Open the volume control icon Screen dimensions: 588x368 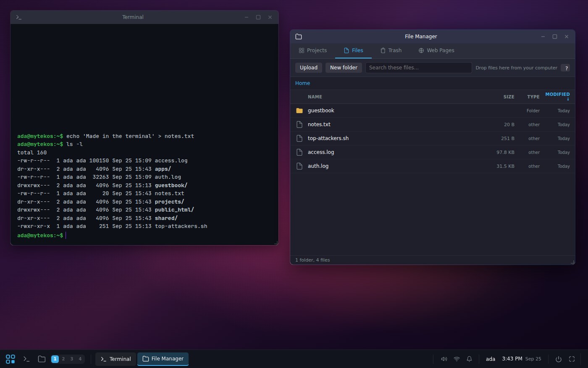click(x=444, y=359)
